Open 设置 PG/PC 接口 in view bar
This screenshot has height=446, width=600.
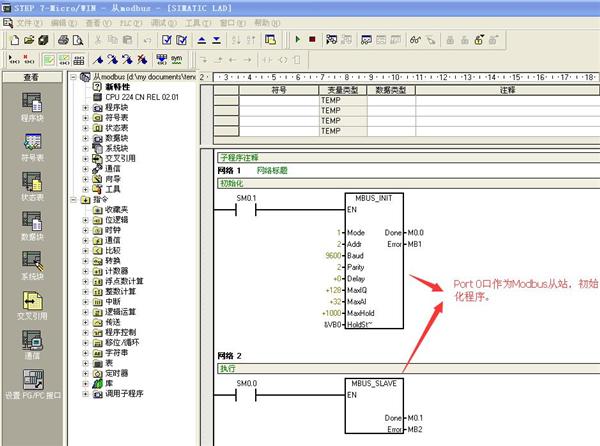33,384
